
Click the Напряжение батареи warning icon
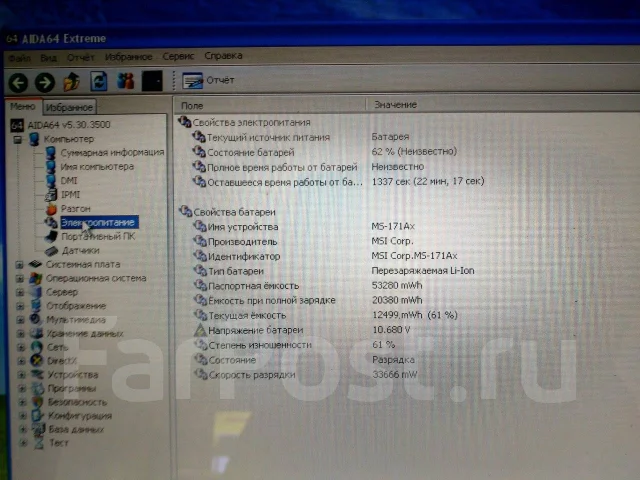click(x=200, y=330)
